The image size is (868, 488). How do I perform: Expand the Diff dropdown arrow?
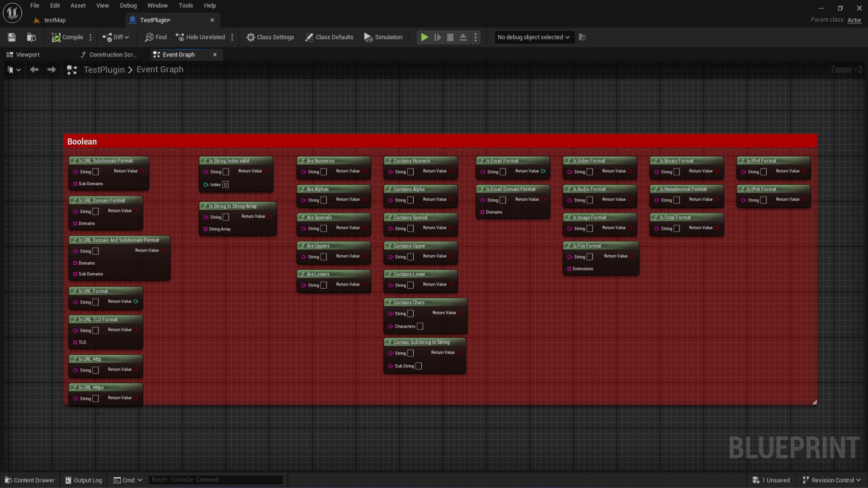tap(127, 38)
